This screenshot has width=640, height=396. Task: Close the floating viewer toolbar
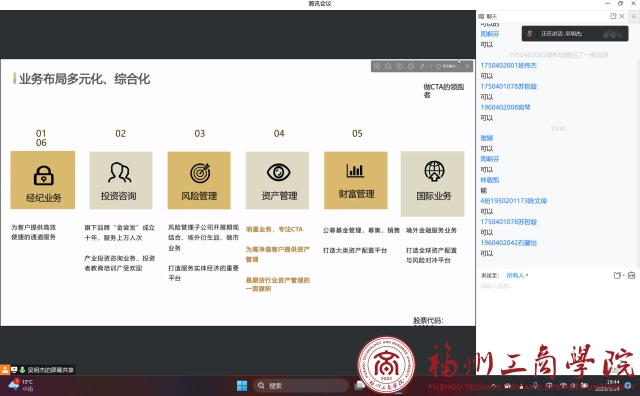click(x=467, y=66)
